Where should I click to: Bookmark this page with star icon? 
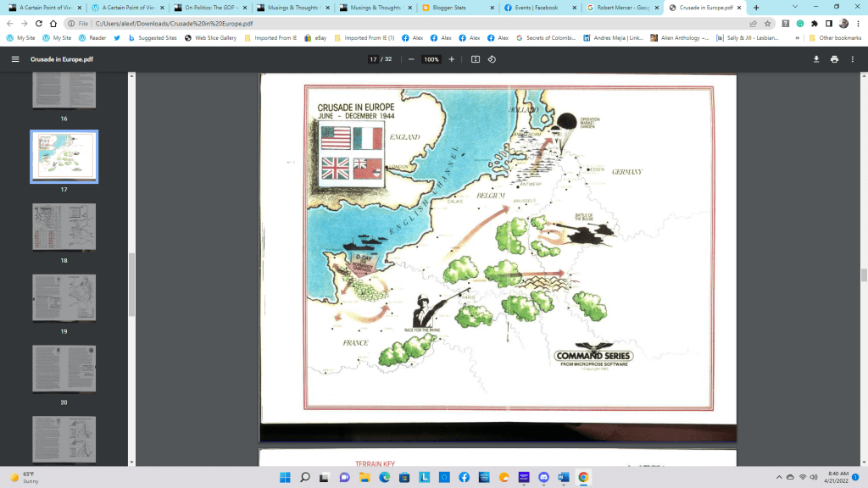click(x=768, y=24)
